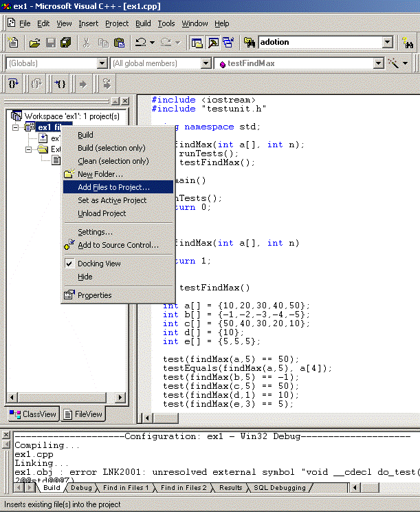The image size is (420, 512).
Task: Open the WizardBar actions dropdown arrow
Action: pos(406,63)
